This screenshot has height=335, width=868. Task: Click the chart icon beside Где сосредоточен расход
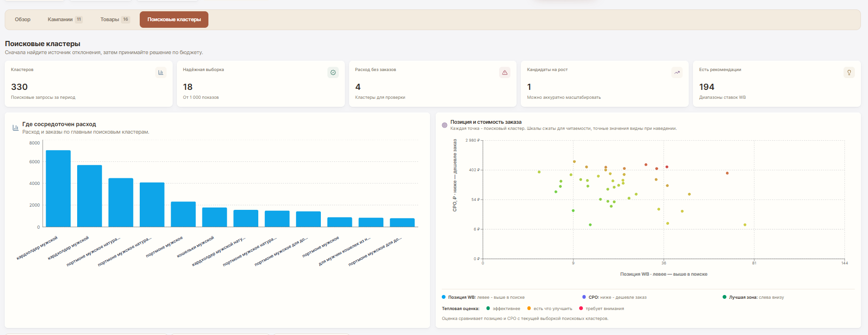point(16,128)
